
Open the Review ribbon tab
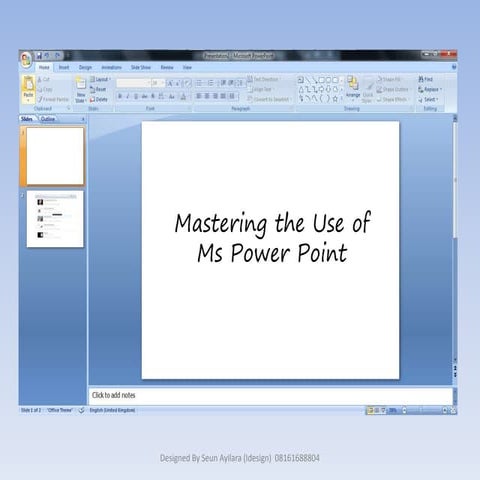click(x=167, y=67)
